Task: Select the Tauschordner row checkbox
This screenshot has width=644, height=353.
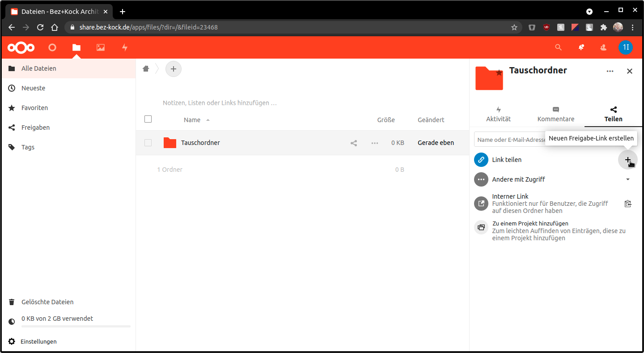Action: (x=148, y=143)
